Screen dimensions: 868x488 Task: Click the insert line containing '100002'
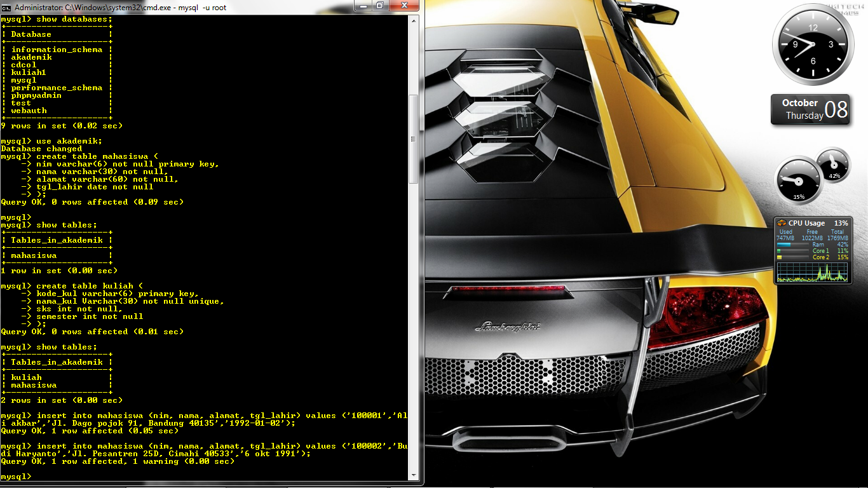click(x=204, y=450)
